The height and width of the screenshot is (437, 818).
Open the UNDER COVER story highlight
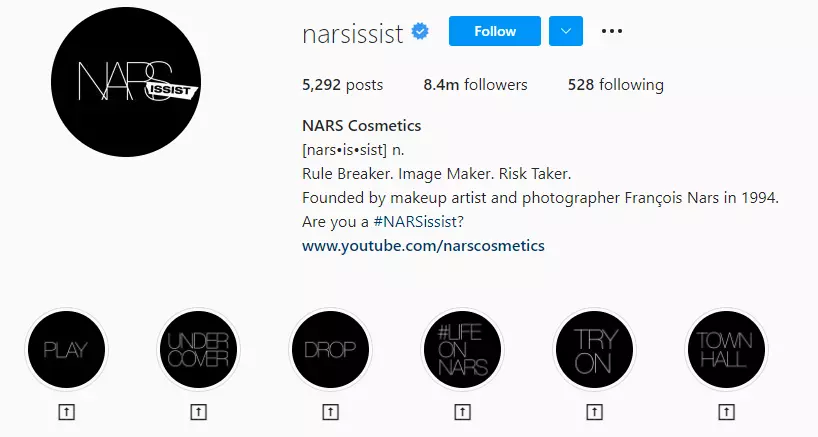pyautogui.click(x=198, y=350)
